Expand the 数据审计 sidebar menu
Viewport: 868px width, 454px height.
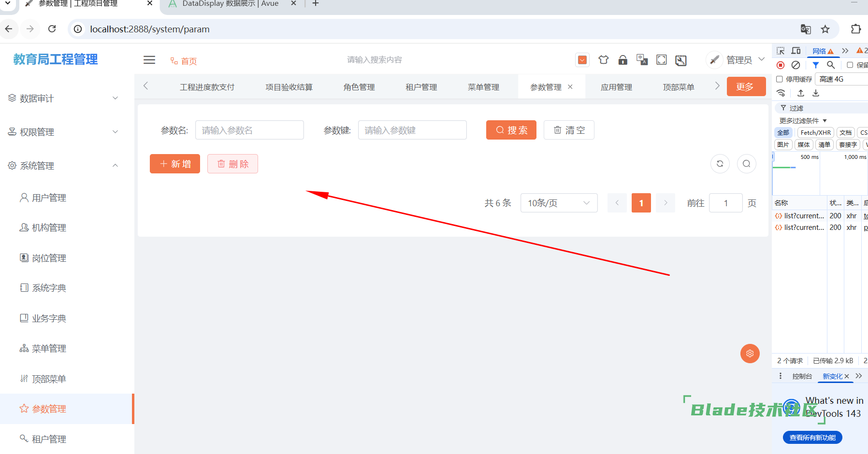[63, 99]
